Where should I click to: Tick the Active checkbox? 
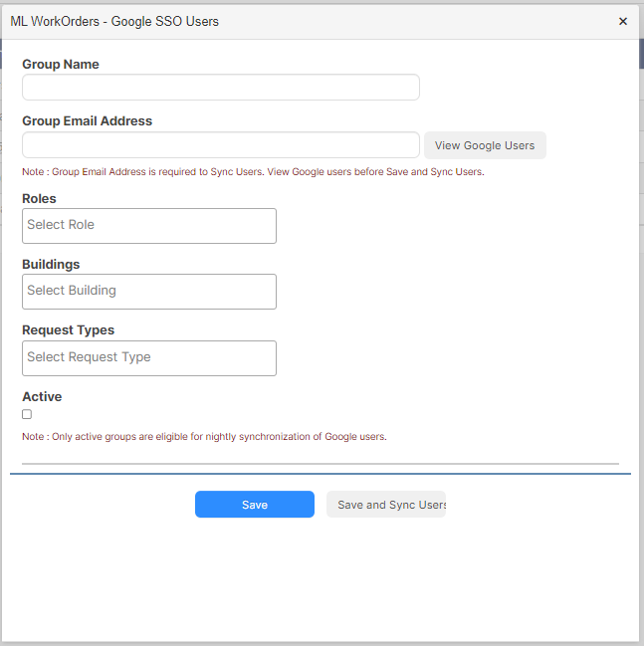pos(27,414)
